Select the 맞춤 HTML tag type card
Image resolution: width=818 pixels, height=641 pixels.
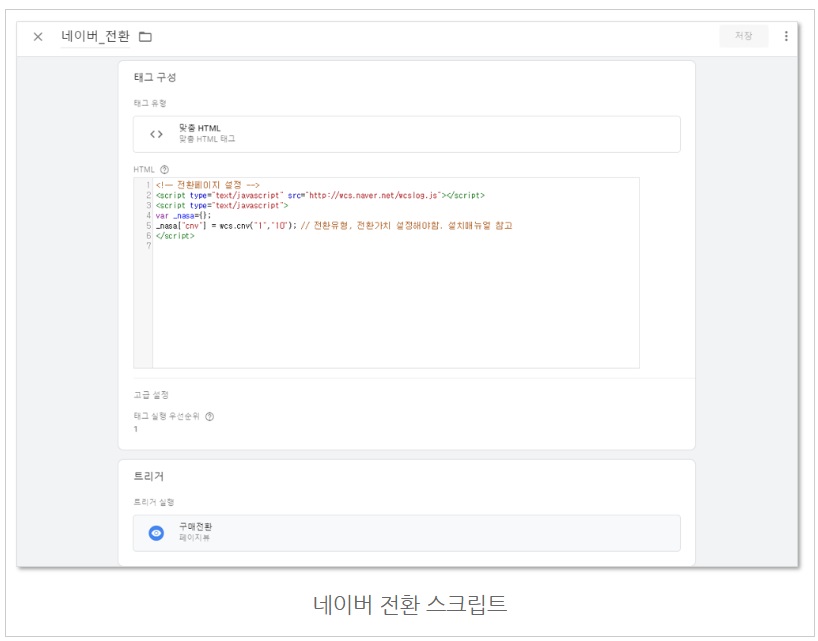click(406, 134)
